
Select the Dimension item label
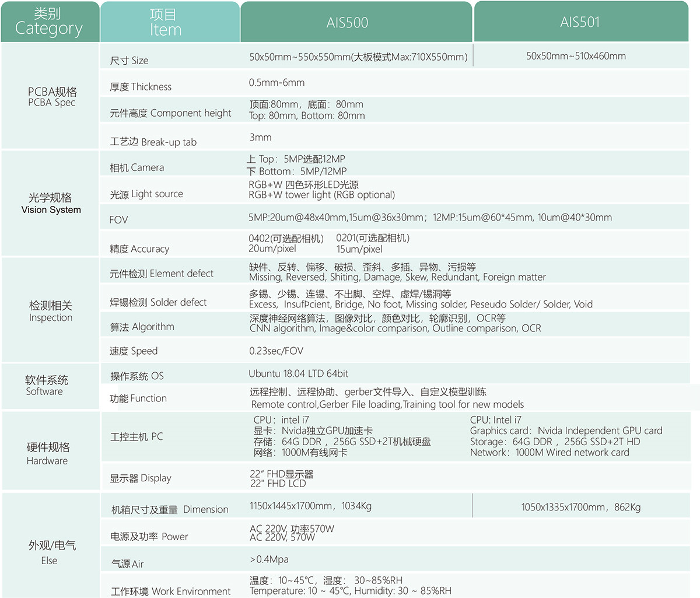click(x=170, y=509)
